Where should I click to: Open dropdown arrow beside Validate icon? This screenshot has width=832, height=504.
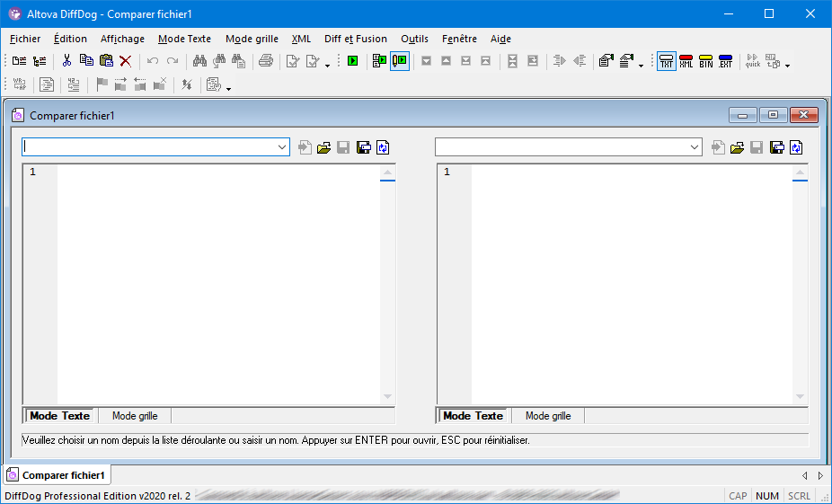pyautogui.click(x=327, y=66)
